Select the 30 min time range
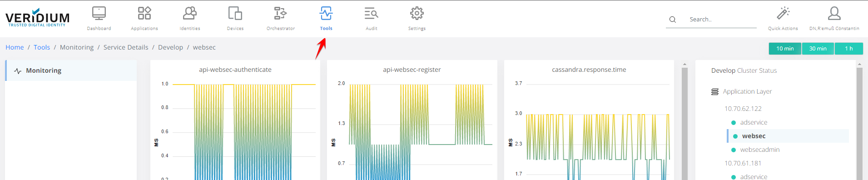The height and width of the screenshot is (180, 868). [x=818, y=49]
